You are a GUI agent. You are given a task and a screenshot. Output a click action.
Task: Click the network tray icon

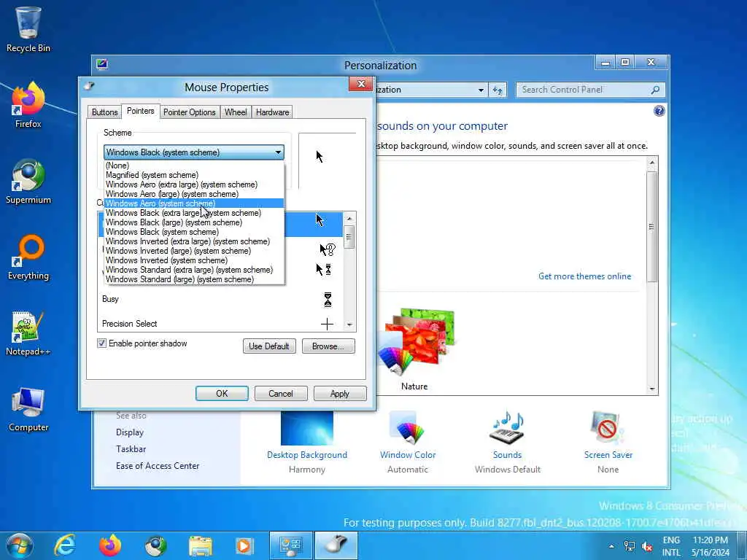(x=630, y=546)
